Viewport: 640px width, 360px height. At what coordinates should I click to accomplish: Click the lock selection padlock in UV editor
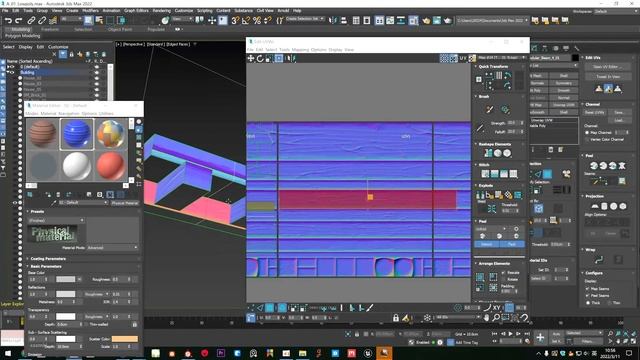(396, 318)
